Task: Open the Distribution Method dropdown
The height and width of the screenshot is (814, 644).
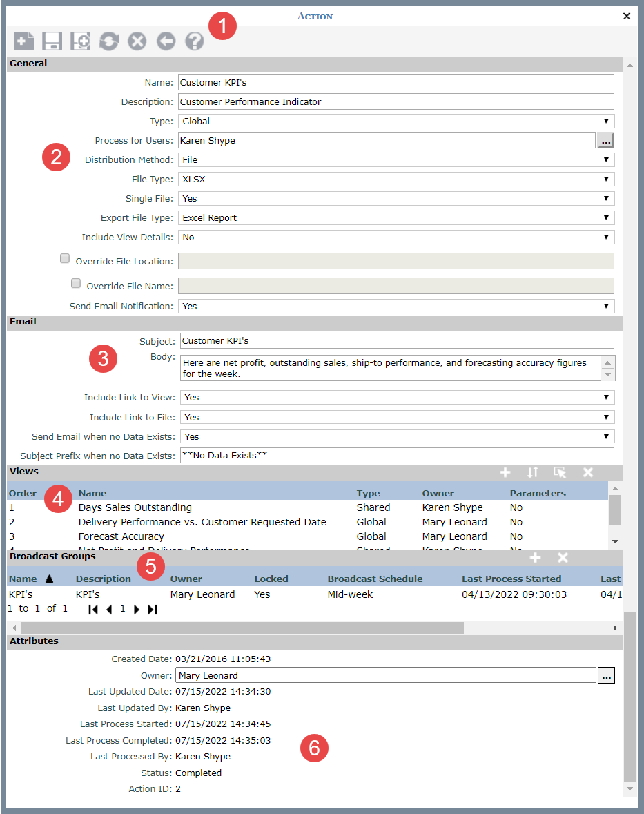Action: [396, 160]
